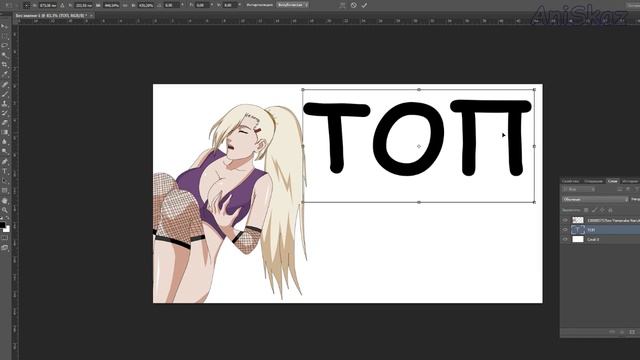The height and width of the screenshot is (360, 640).
Task: Click the width percentage field
Action: [x=112, y=5]
